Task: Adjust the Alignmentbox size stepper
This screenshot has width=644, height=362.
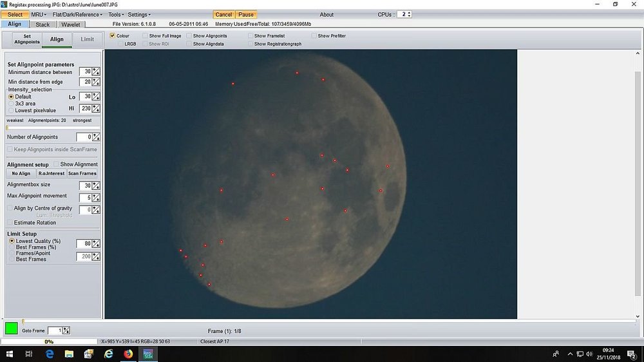Action: [96, 186]
